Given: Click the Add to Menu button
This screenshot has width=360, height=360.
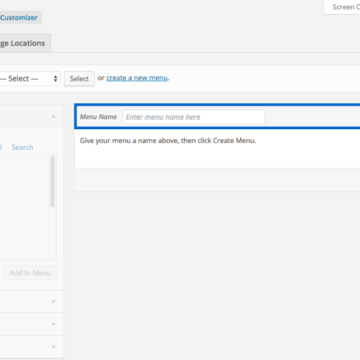Looking at the screenshot, I should tap(30, 273).
